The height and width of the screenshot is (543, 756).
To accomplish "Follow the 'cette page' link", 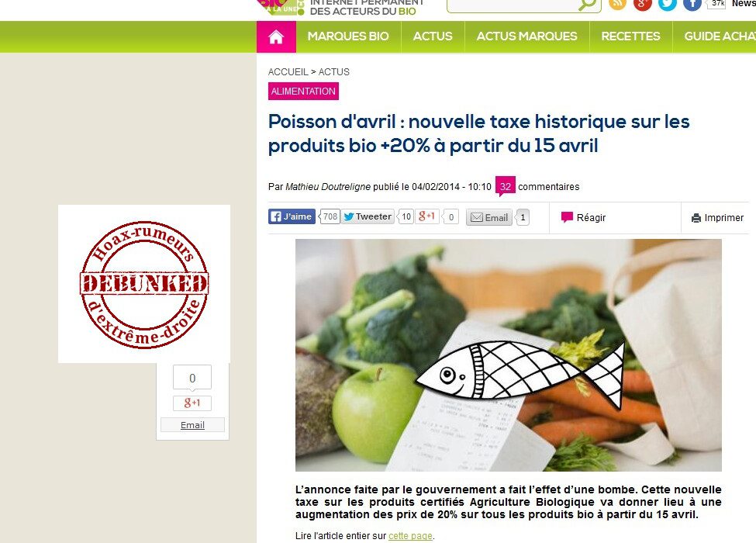I will click(x=410, y=536).
